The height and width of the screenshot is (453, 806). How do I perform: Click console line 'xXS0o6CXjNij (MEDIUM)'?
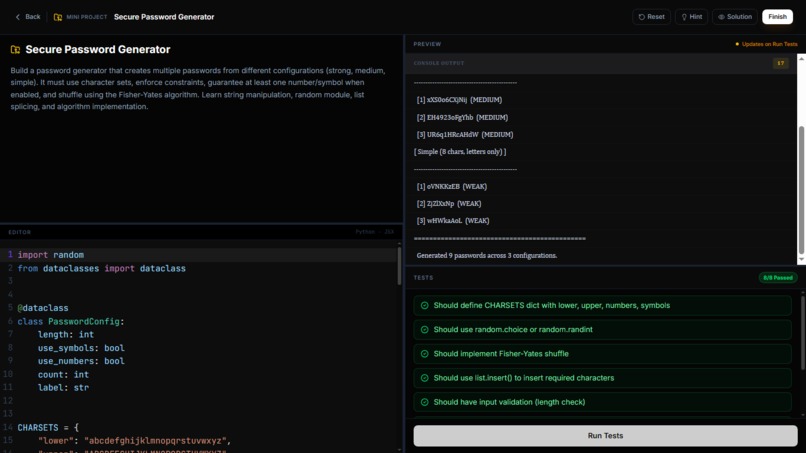tap(459, 100)
